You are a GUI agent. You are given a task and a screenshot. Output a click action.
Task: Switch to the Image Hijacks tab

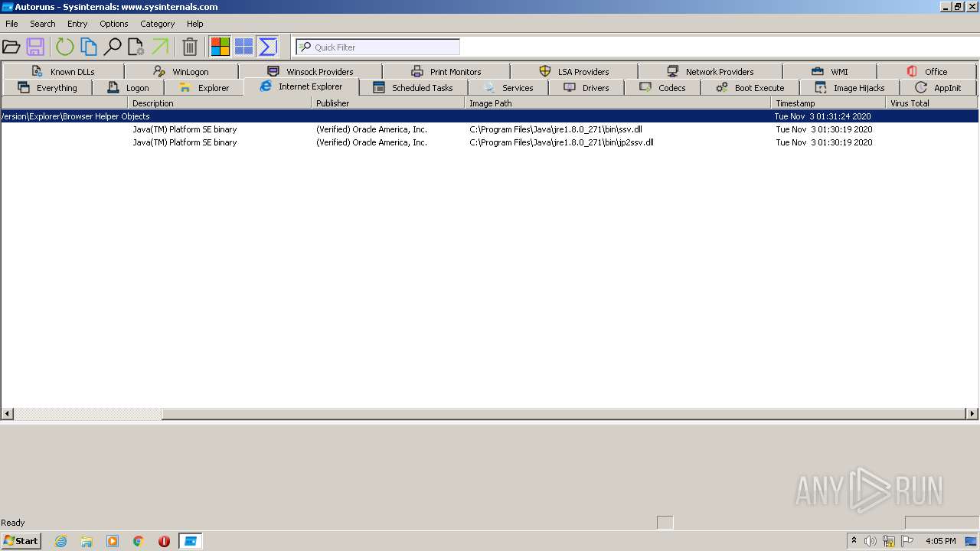[850, 87]
